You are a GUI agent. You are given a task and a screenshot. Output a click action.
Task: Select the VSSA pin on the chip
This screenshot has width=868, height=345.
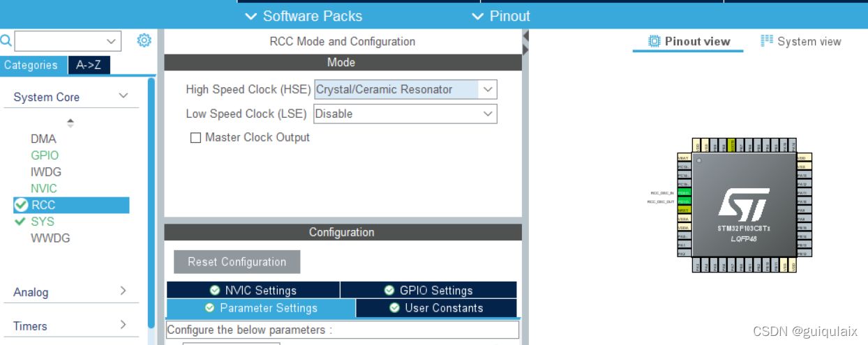684,219
